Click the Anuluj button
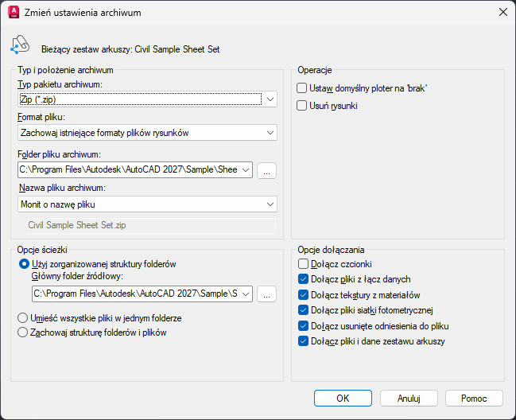Viewport: 516px width, 420px height. point(409,398)
